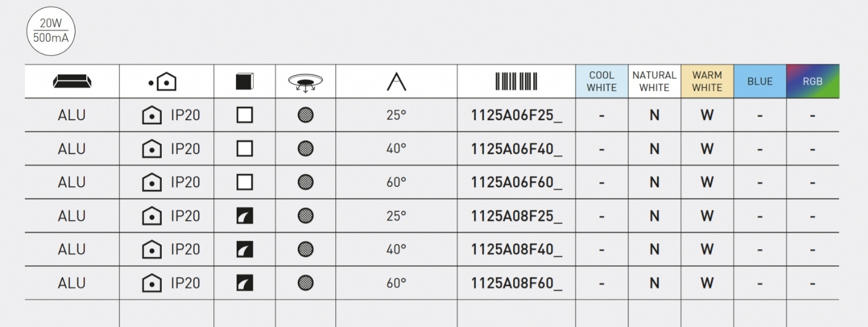
Task: Select the BLUE column header
Action: 760,81
